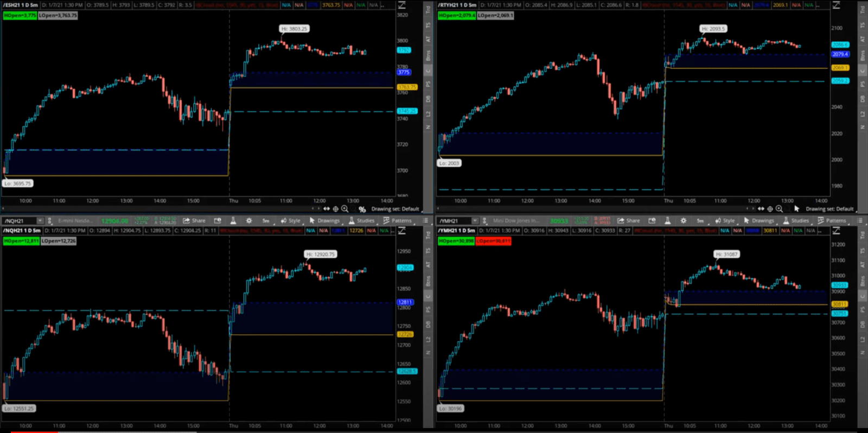Open Btns side tab on /YMH21 chart
868x433 pixels.
pyautogui.click(x=863, y=281)
